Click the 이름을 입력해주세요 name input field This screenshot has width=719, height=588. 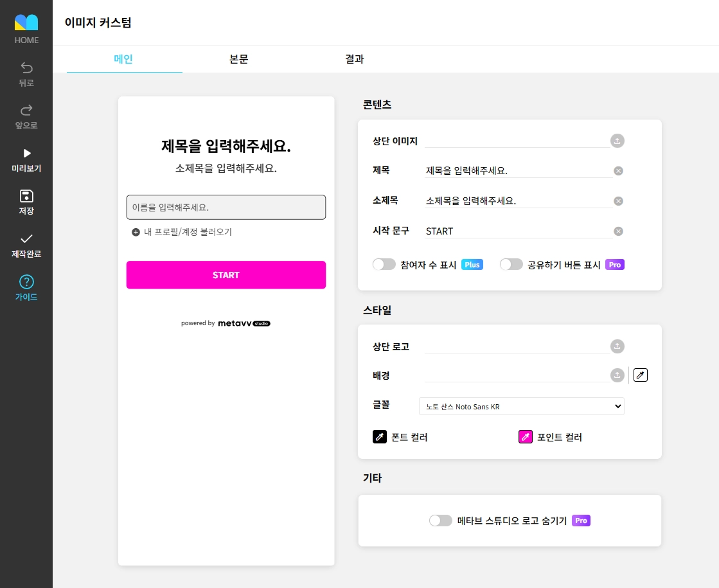click(x=226, y=208)
